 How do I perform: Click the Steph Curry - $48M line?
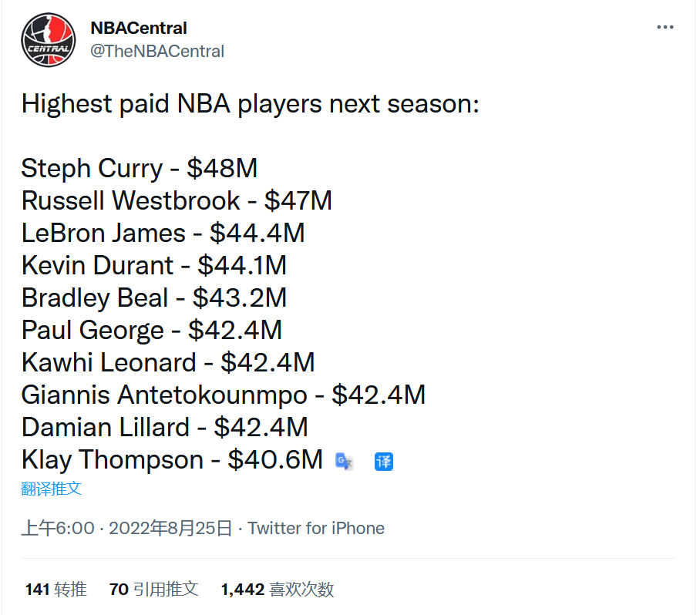pos(140,168)
